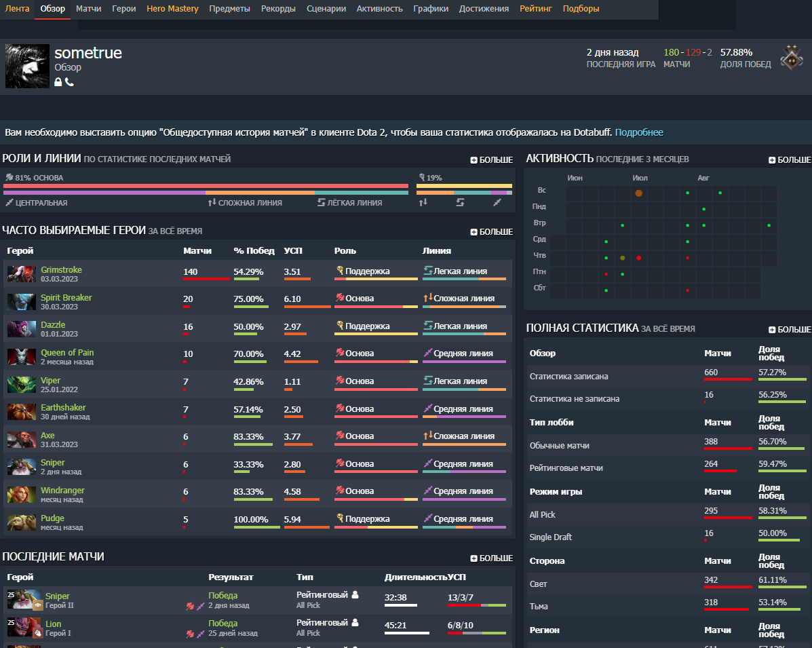Open the Spirit Breaker hero portrait
Screen dimensions: 812x648
(x=22, y=302)
